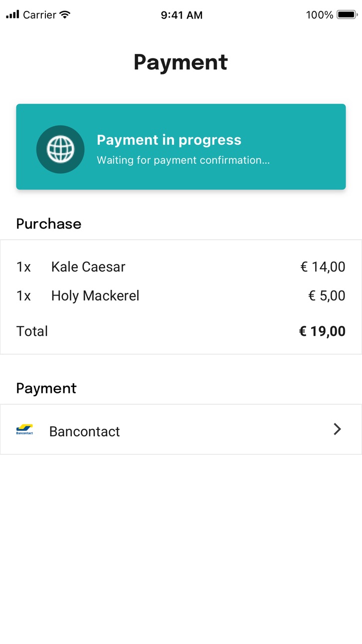Tap the Payment in progress banner
Viewport: 362px width, 644px height.
(x=181, y=147)
